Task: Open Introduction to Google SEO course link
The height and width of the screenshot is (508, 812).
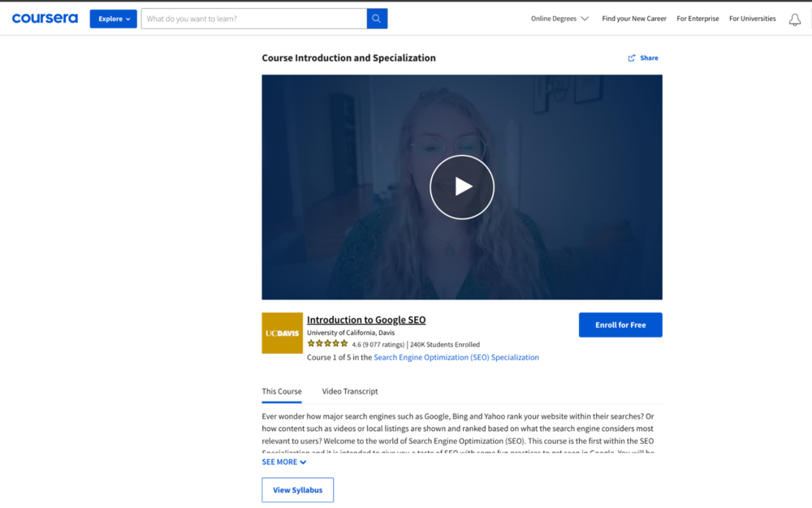Action: 366,320
